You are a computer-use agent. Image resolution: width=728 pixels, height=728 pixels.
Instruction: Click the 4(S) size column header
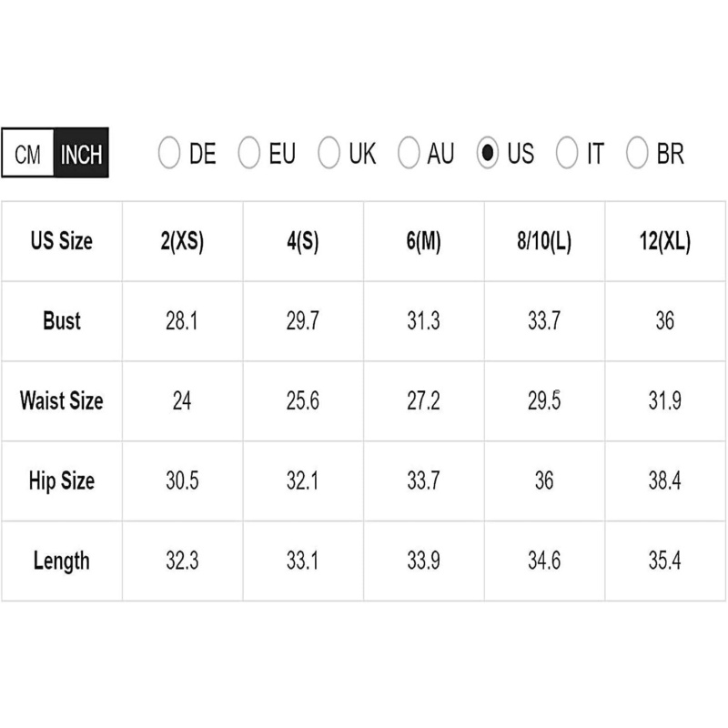point(303,242)
